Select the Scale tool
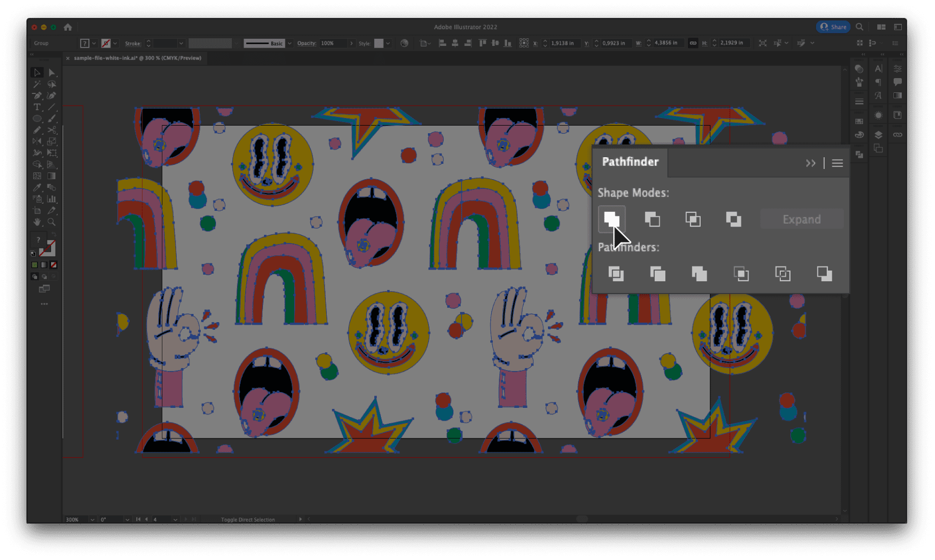Screen dimensions: 935x560 [x=52, y=141]
